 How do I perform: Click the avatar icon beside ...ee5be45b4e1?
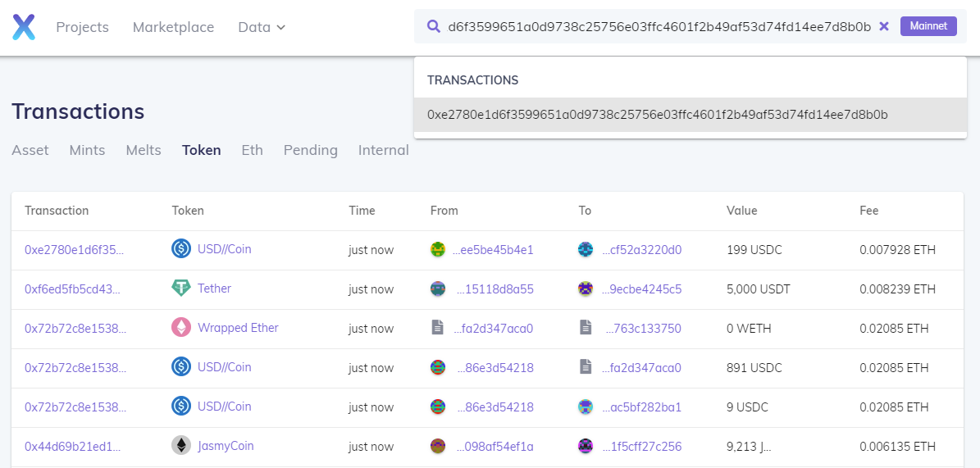click(438, 249)
